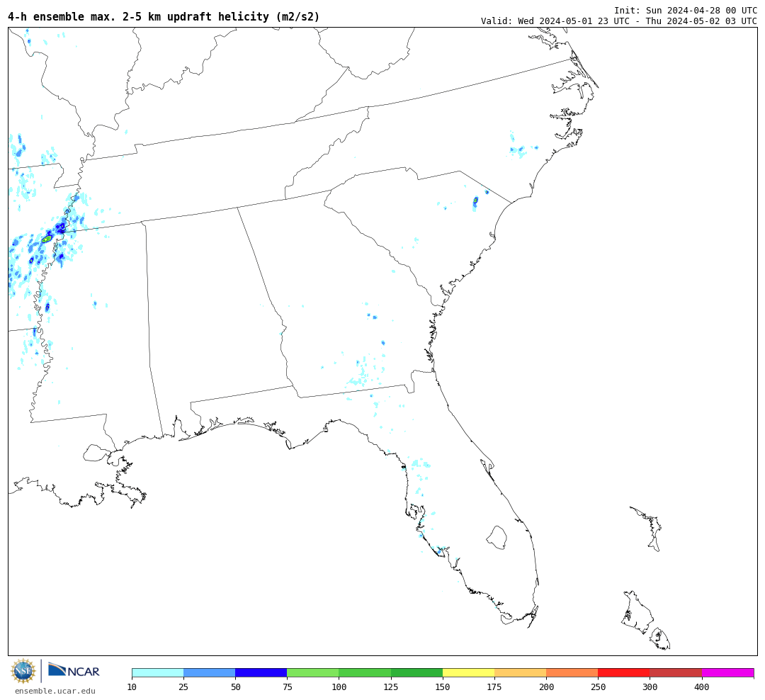This screenshot has height=700, width=765.
Task: Click the colorbar label '300'
Action: (650, 687)
